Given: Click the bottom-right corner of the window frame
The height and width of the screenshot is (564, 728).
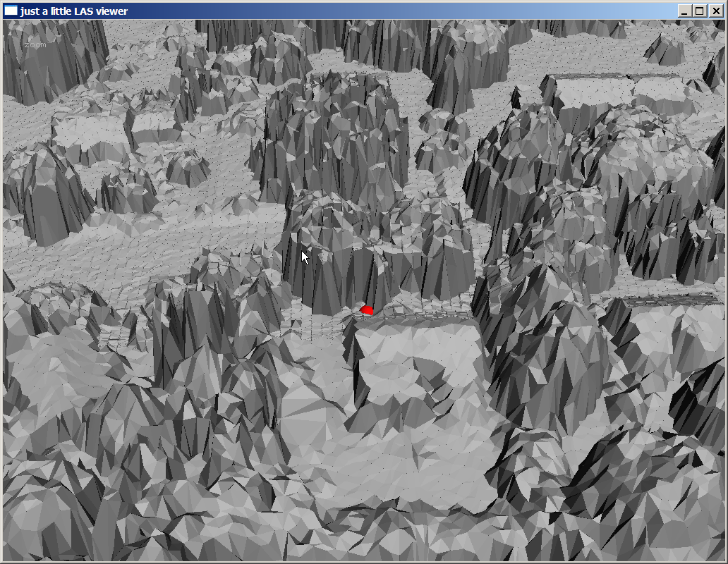Looking at the screenshot, I should [x=725, y=561].
